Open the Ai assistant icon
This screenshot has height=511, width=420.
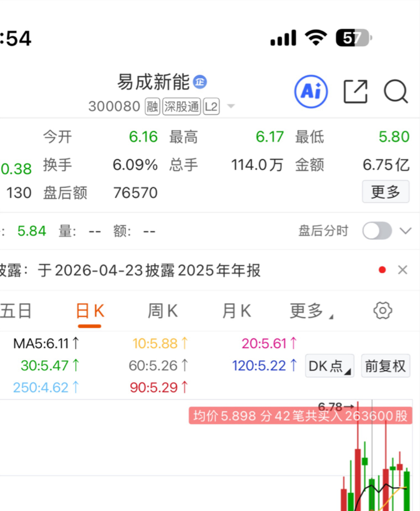coord(311,92)
